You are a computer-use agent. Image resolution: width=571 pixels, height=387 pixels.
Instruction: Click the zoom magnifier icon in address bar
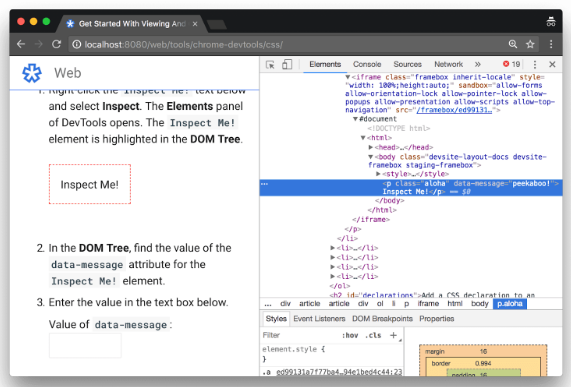[x=513, y=44]
